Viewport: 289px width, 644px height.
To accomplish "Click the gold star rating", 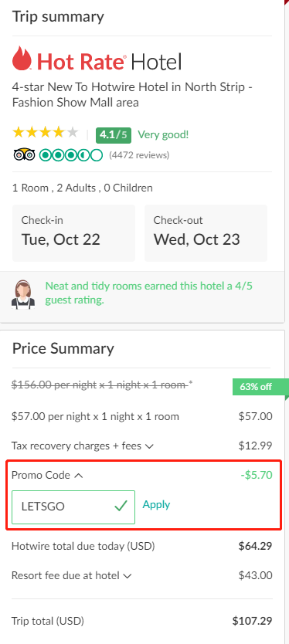I will tap(46, 133).
